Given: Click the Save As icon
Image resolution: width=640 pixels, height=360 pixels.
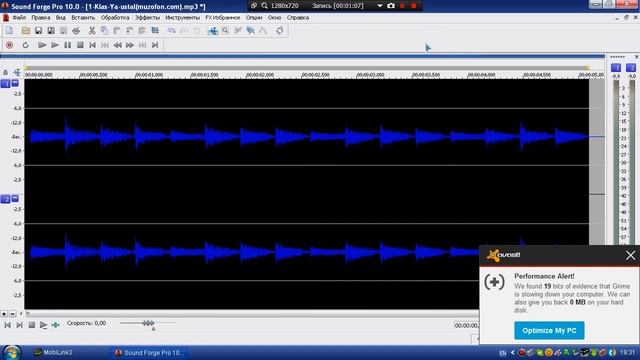Looking at the screenshot, I should pyautogui.click(x=51, y=31).
